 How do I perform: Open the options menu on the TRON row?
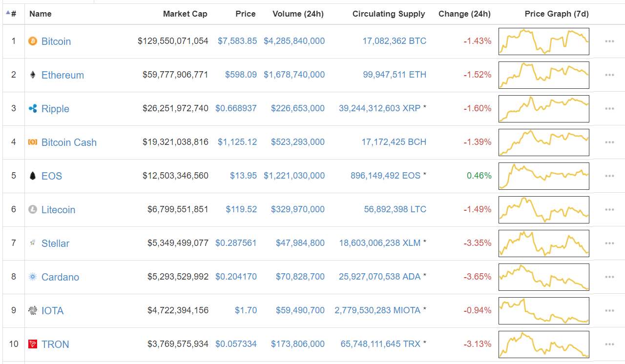pyautogui.click(x=609, y=344)
